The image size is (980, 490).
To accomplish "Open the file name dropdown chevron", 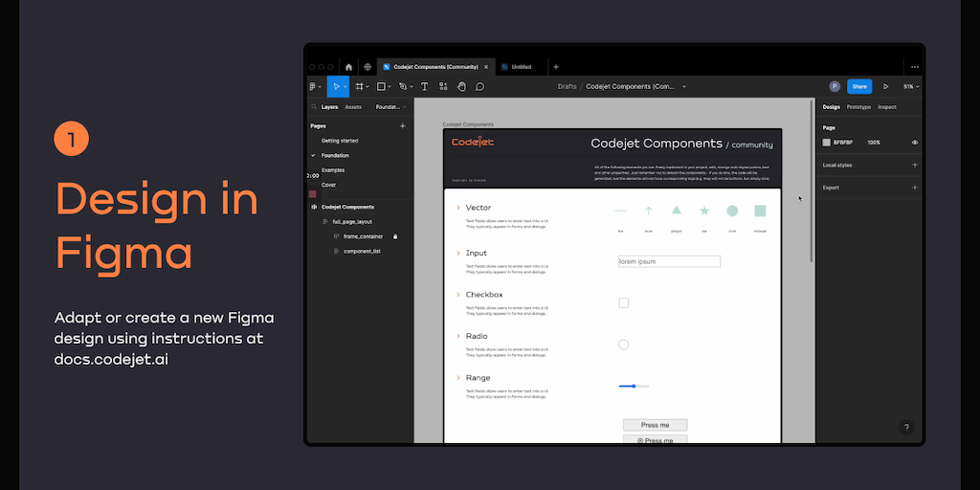I will pos(684,86).
